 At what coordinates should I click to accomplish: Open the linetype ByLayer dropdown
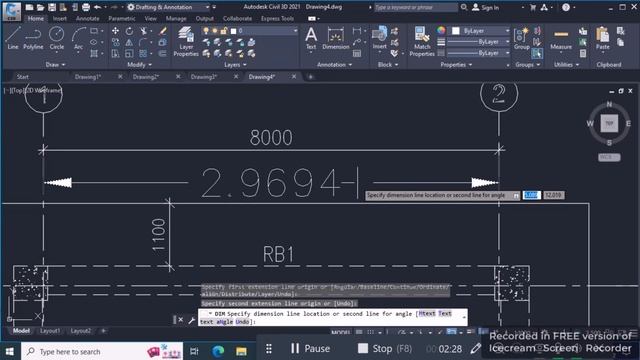tap(507, 53)
